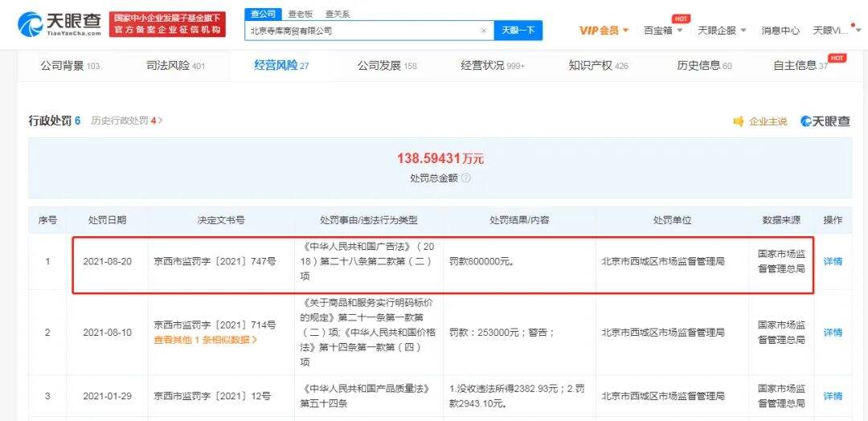Image resolution: width=868 pixels, height=421 pixels.
Task: Switch to 自主信息 37 tab
Action: point(800,66)
